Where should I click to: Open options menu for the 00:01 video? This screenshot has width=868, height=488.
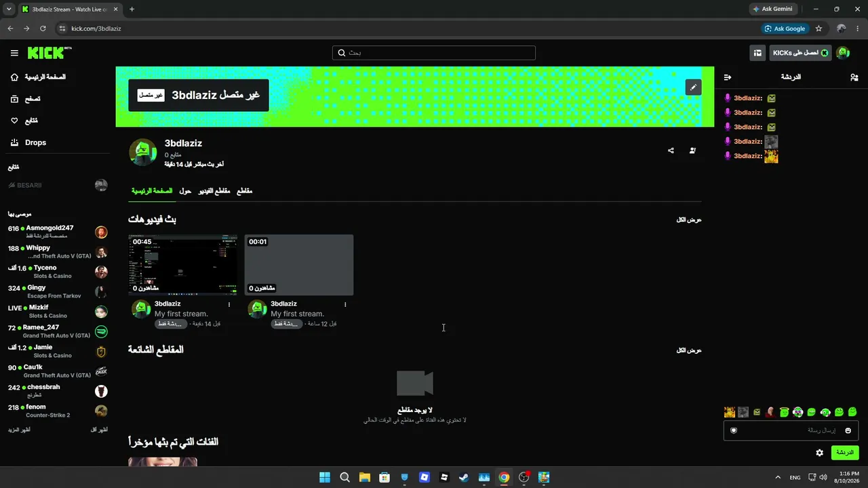[345, 304]
